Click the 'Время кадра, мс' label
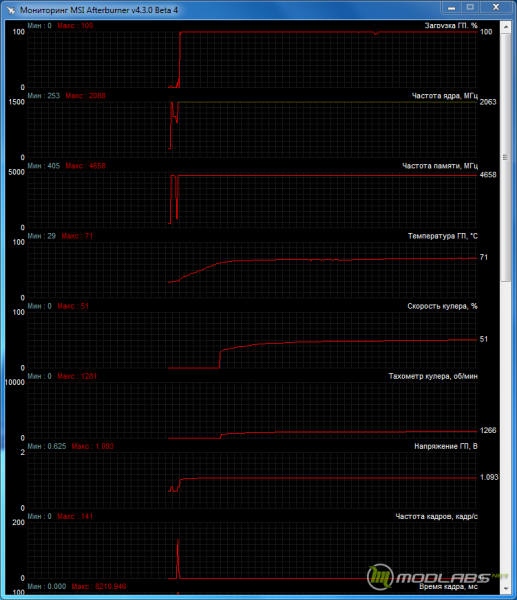 (x=448, y=587)
